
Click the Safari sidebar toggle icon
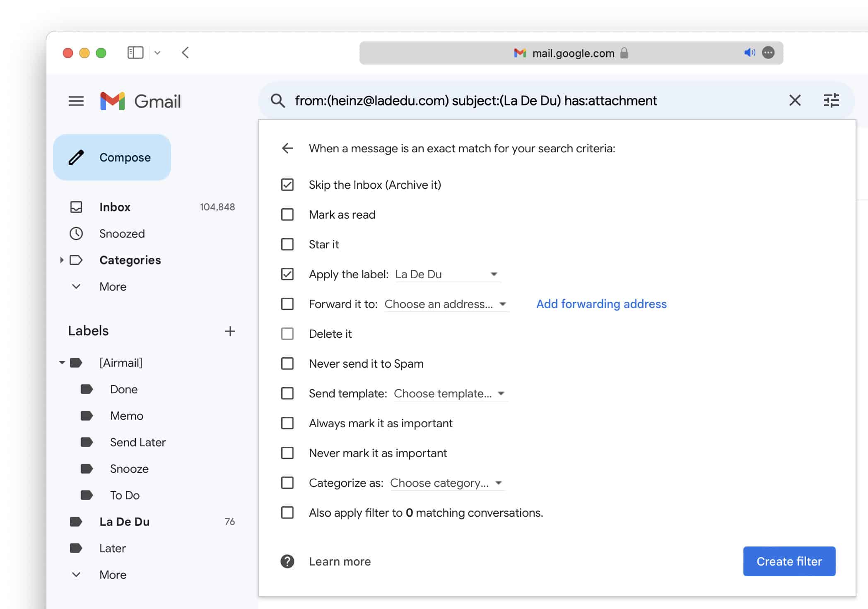135,53
